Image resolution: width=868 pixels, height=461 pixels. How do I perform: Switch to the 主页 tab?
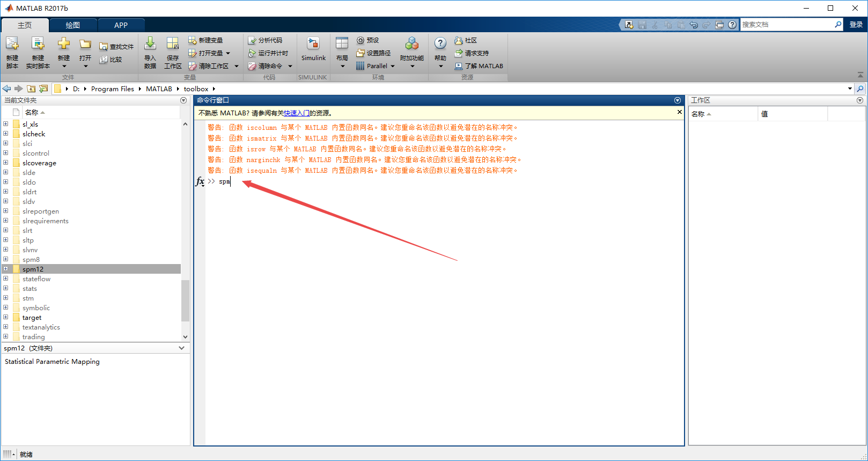click(25, 25)
